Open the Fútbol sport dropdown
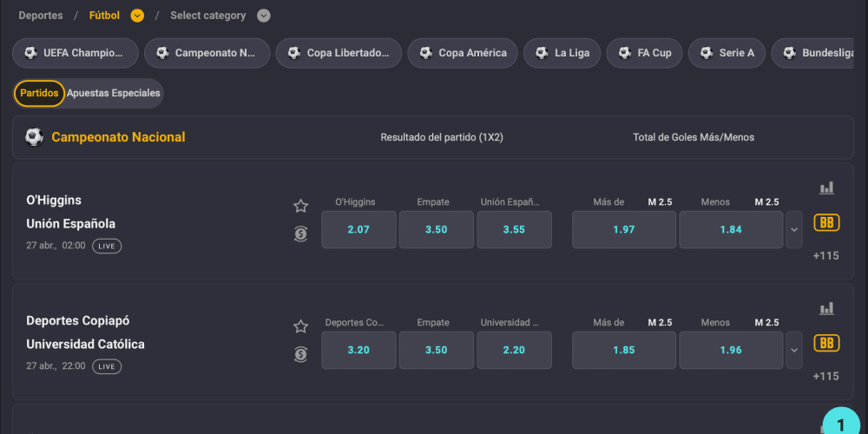868x434 pixels. (137, 16)
